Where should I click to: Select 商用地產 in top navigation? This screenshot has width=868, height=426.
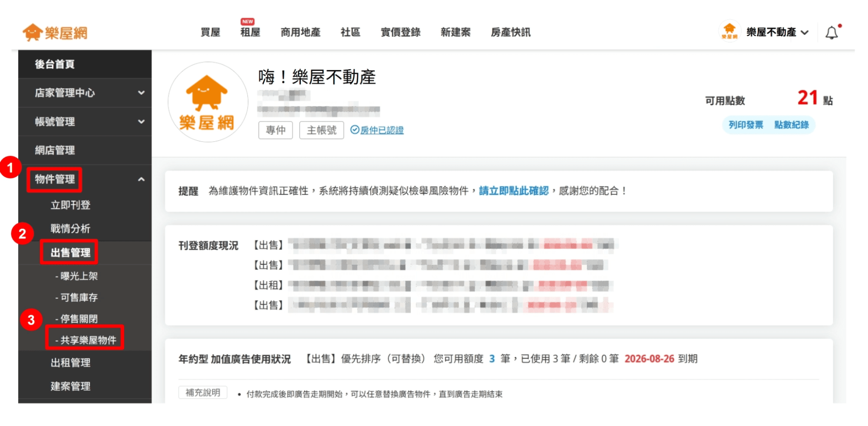coord(300,32)
